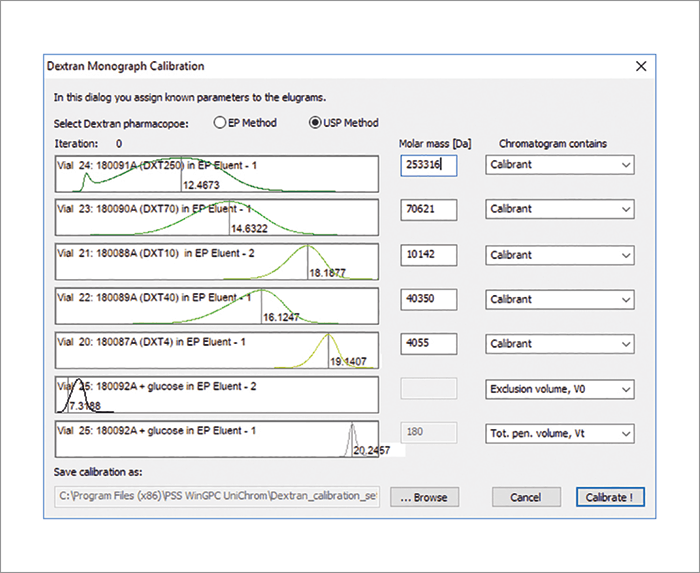Click the save calibration file path field
Image resolution: width=700 pixels, height=573 pixels.
pos(217,497)
